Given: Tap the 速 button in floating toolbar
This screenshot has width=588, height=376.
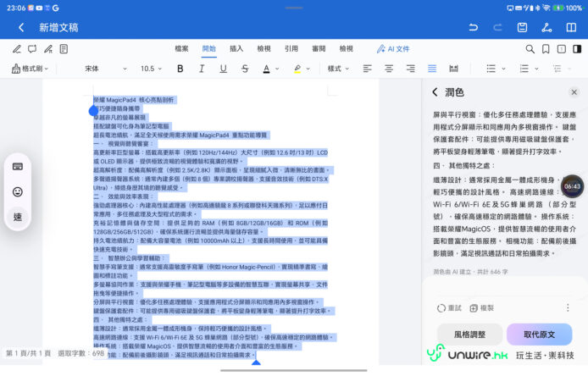Looking at the screenshot, I should tap(18, 217).
